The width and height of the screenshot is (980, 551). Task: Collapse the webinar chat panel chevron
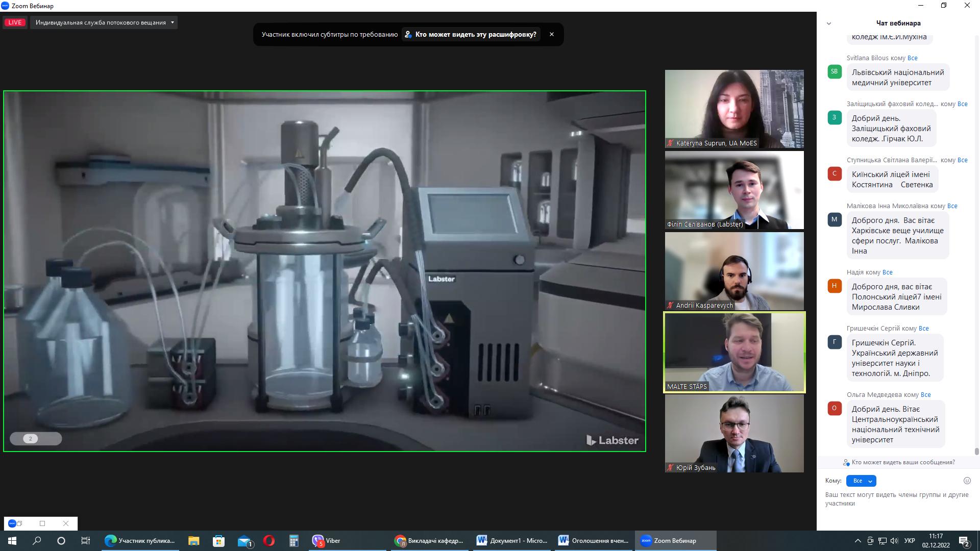[829, 23]
